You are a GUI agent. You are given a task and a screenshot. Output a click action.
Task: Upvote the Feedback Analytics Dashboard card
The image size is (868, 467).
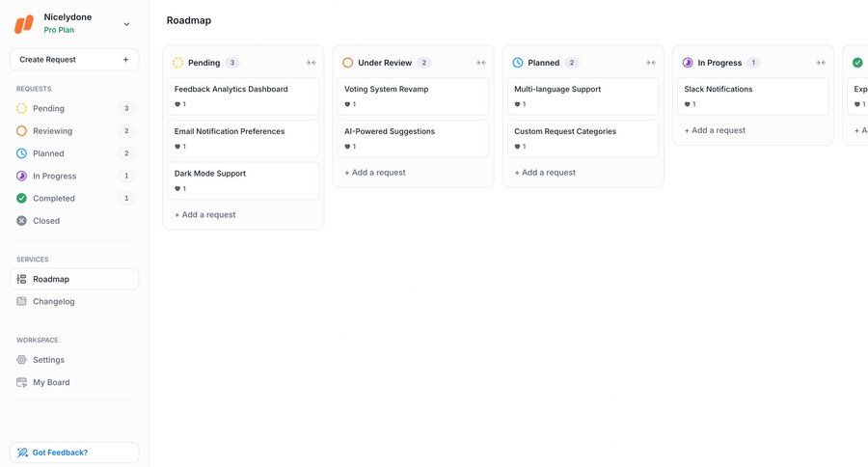pos(179,104)
